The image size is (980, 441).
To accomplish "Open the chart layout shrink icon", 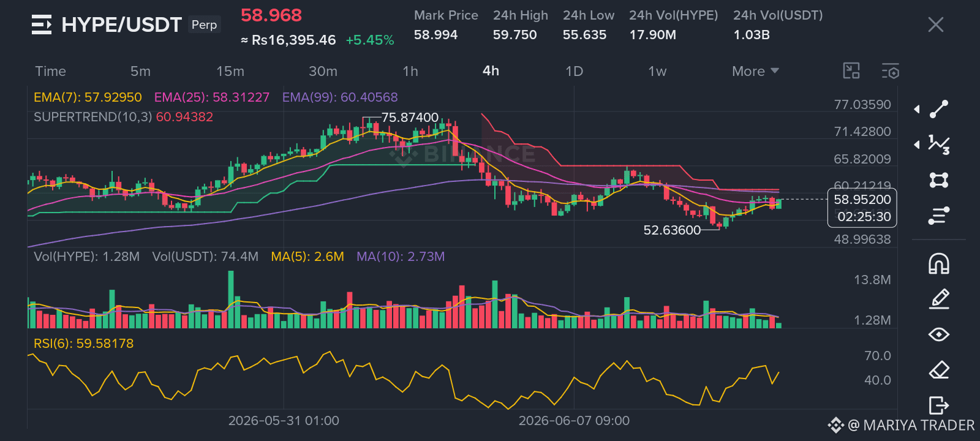I will point(851,71).
